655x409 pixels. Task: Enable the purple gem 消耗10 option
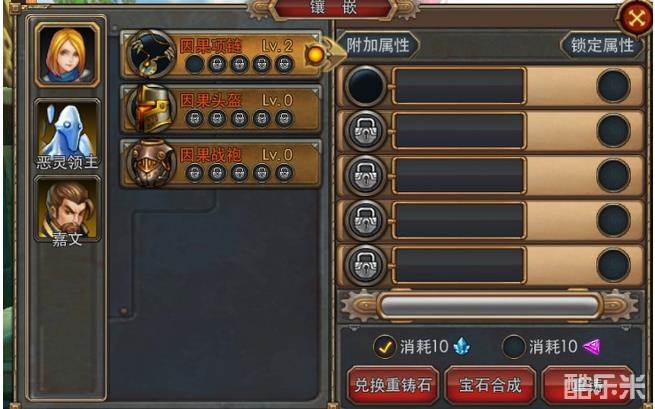pos(513,347)
